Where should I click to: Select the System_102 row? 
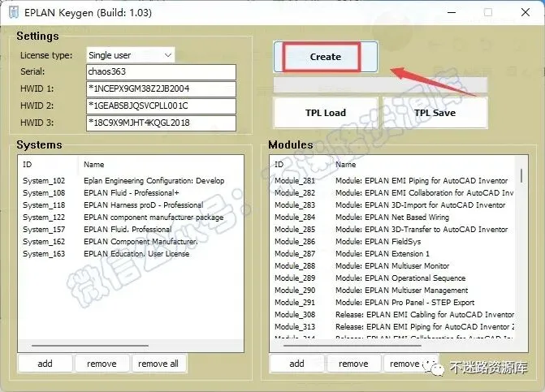click(130, 181)
